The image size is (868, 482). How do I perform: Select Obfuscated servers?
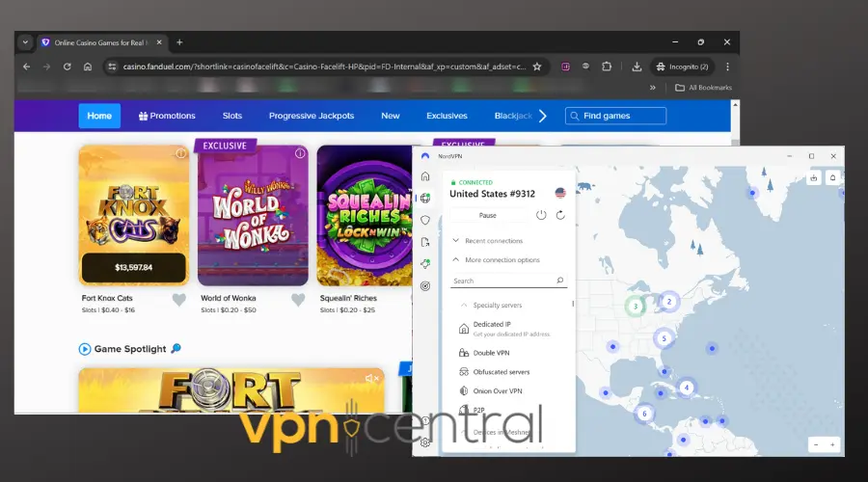[x=495, y=372]
